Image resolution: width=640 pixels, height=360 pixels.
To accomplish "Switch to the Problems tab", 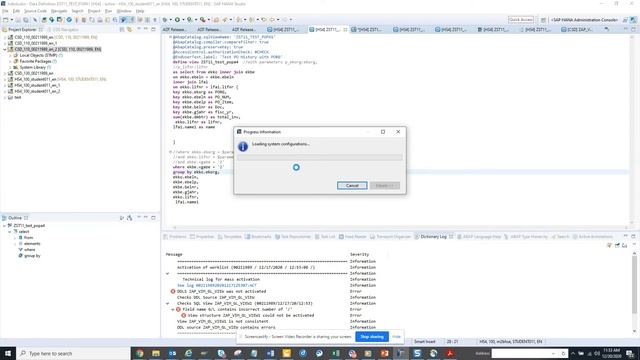I will coord(175,237).
